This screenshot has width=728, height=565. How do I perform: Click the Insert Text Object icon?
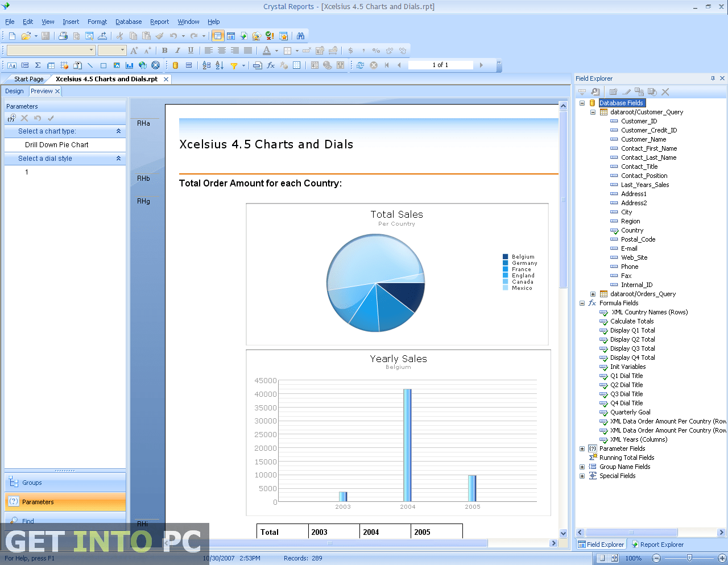click(x=11, y=65)
